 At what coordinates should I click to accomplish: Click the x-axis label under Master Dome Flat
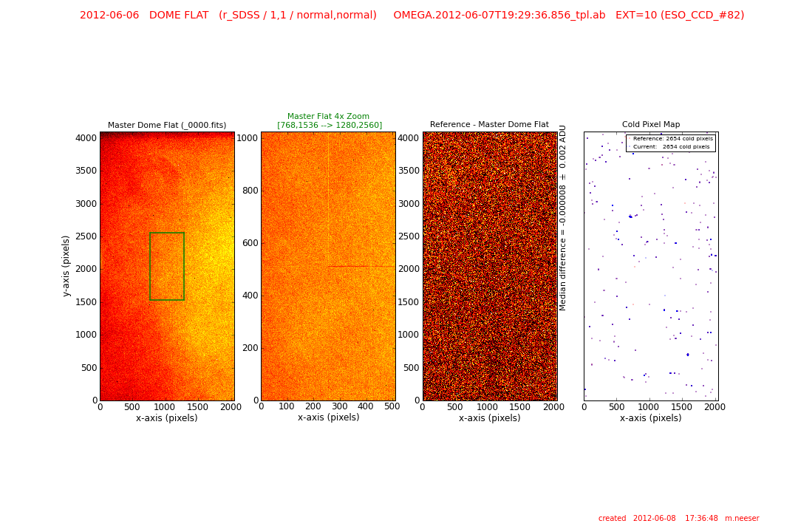(167, 418)
